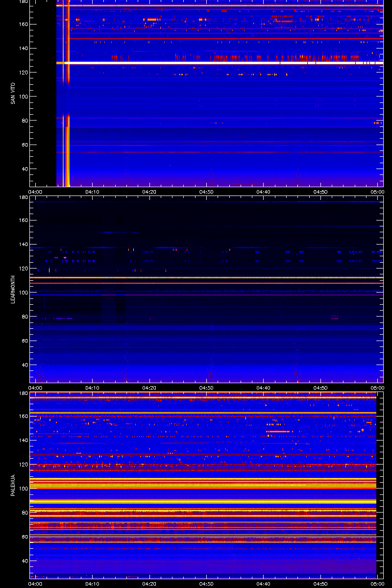Choose the 160 tick on Palehua axis
392x588 pixels.
(x=23, y=416)
